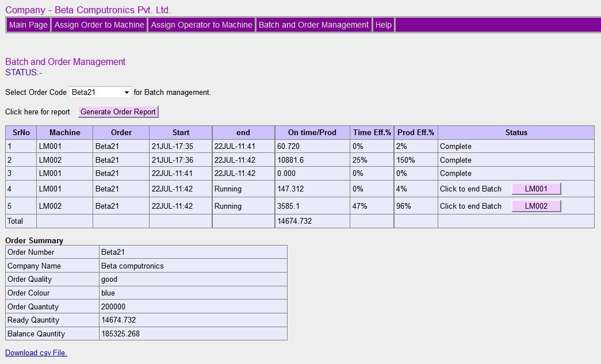Viewport: 601px width, 364px height.
Task: Open Assign Operator to Machine page
Action: pos(201,25)
